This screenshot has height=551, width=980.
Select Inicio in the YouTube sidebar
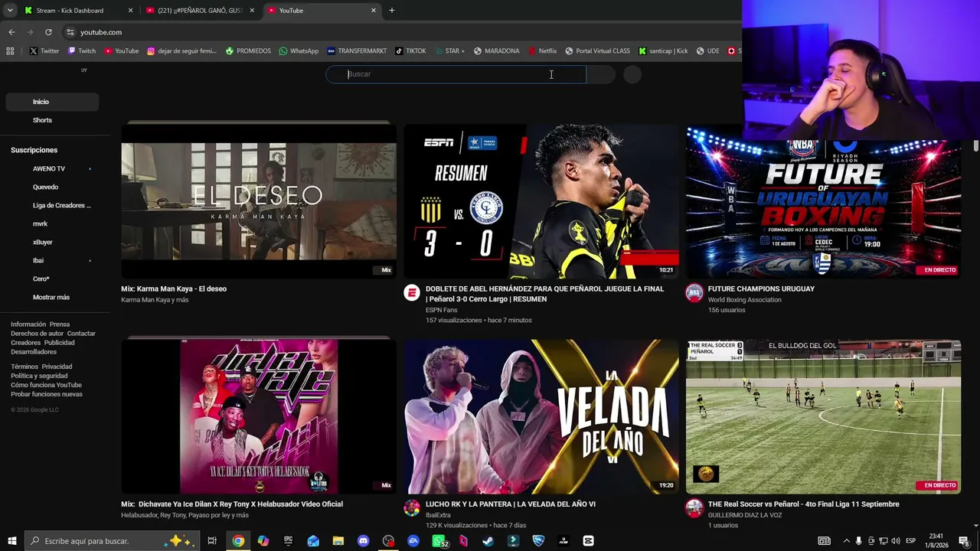coord(52,102)
